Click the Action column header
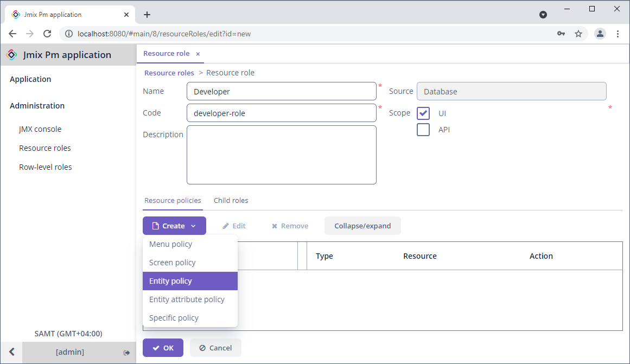 [541, 256]
